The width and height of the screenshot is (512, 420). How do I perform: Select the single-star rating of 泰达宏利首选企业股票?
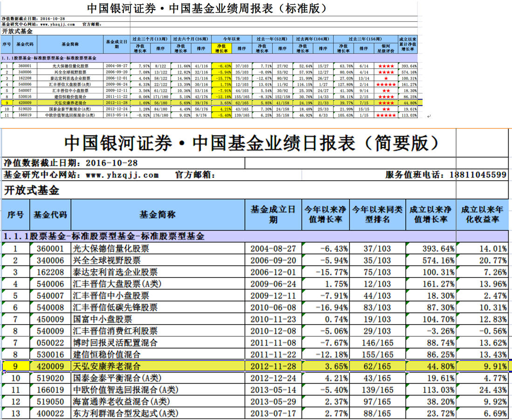tap(386, 78)
